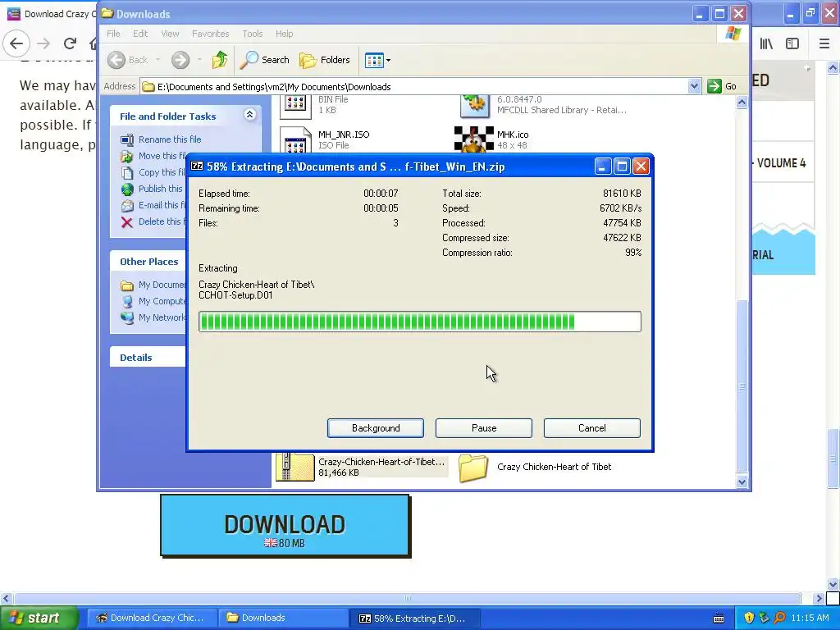Screen dimensions: 840x630
Task: Open the Windows Start menu
Action: pyautogui.click(x=39, y=618)
